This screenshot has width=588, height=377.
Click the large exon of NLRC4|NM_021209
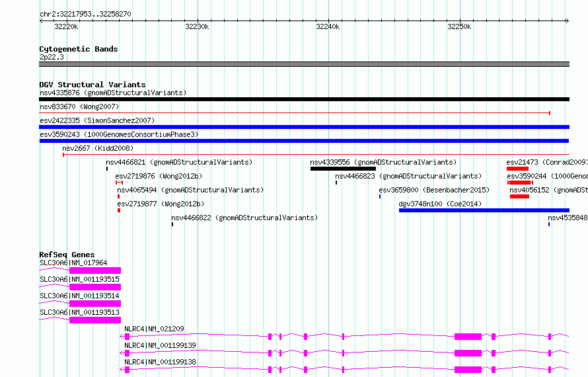click(x=468, y=337)
